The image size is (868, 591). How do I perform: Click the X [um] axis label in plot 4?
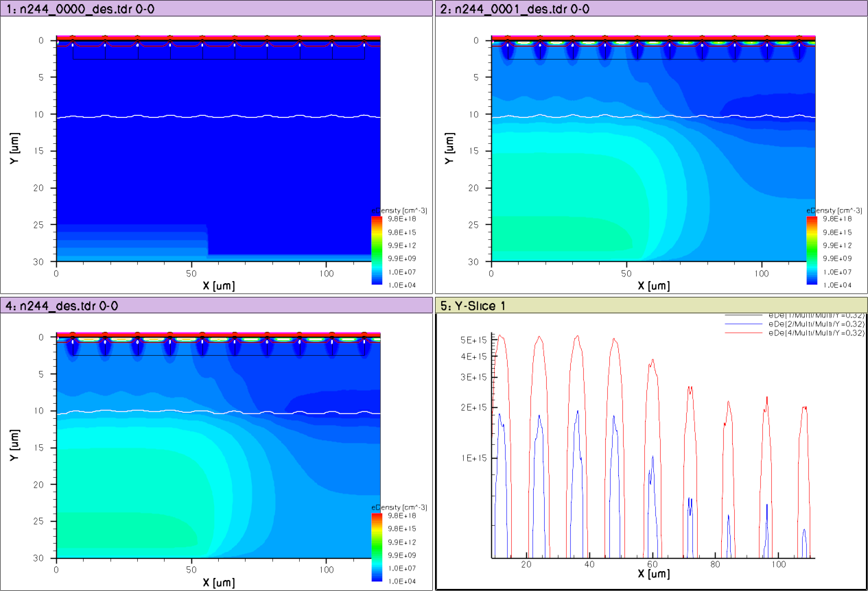tap(218, 581)
